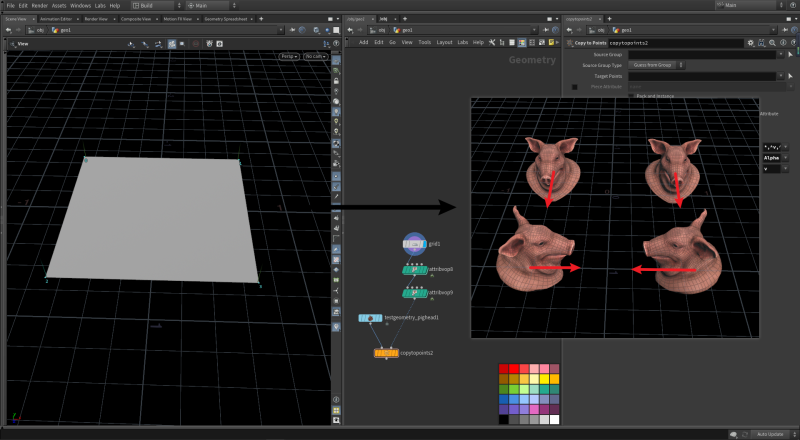The width and height of the screenshot is (800, 440).
Task: Toggle Auto Update in status bar
Action: click(x=770, y=434)
